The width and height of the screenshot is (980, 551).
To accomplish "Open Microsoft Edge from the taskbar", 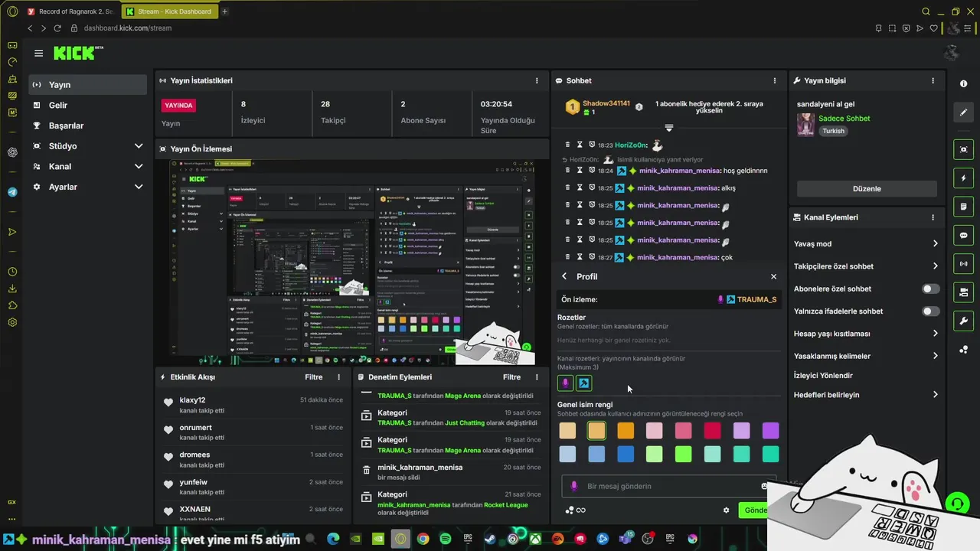I will point(333,539).
